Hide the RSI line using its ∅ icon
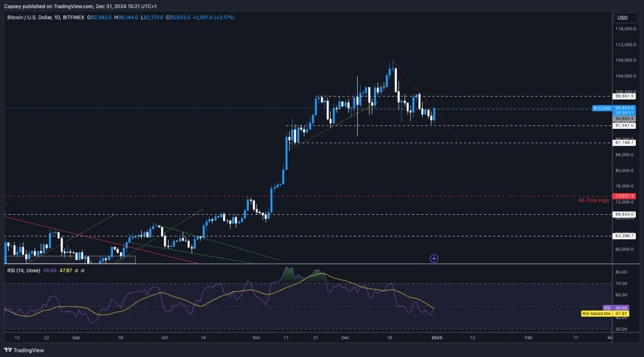Viewport: 644px width, 357px height. point(76,270)
